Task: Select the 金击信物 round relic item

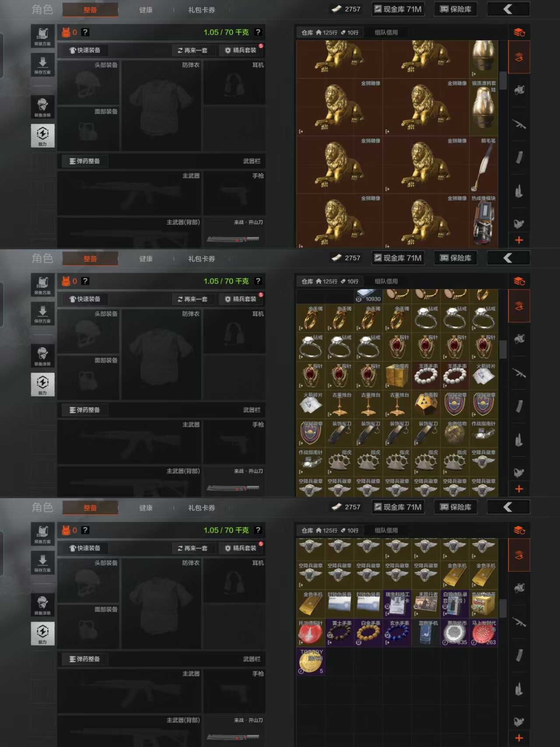Action: [x=454, y=433]
